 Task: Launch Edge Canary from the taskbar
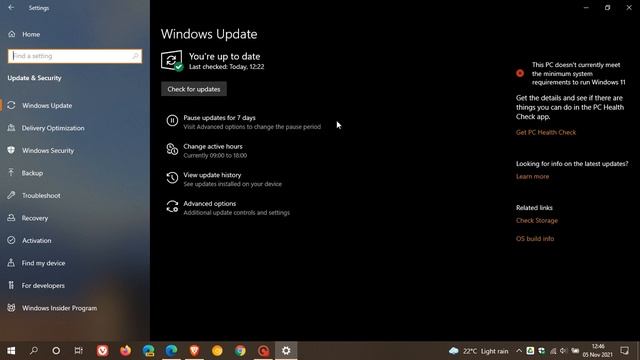[x=149, y=351]
